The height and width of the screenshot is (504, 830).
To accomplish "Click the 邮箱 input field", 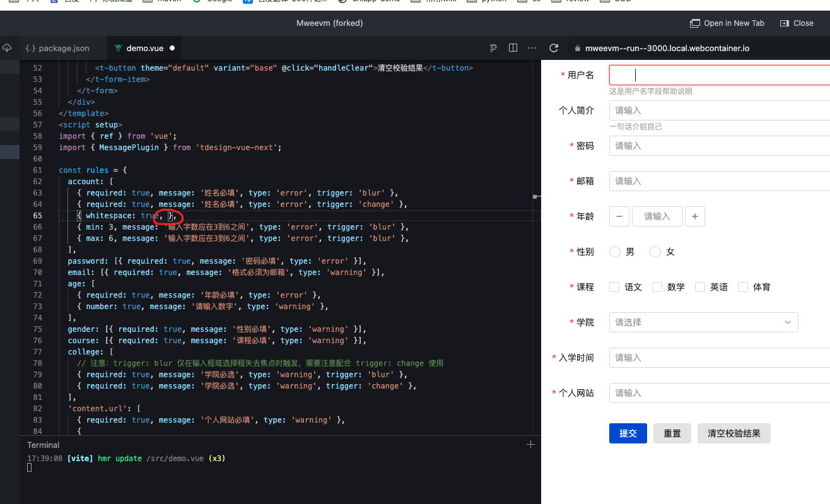I will (720, 181).
